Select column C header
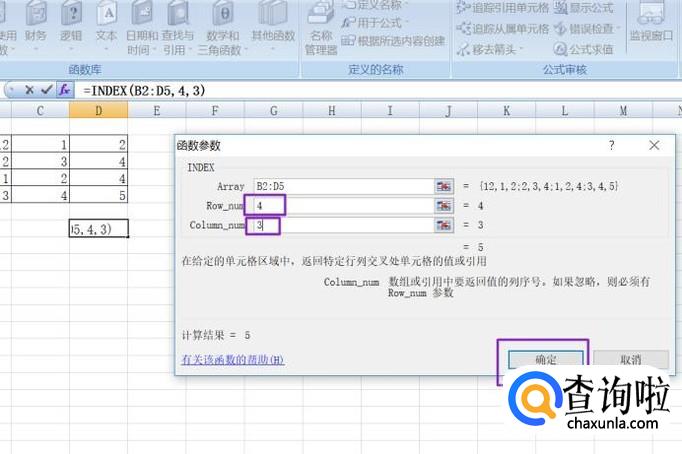The width and height of the screenshot is (682, 454). tap(40, 111)
